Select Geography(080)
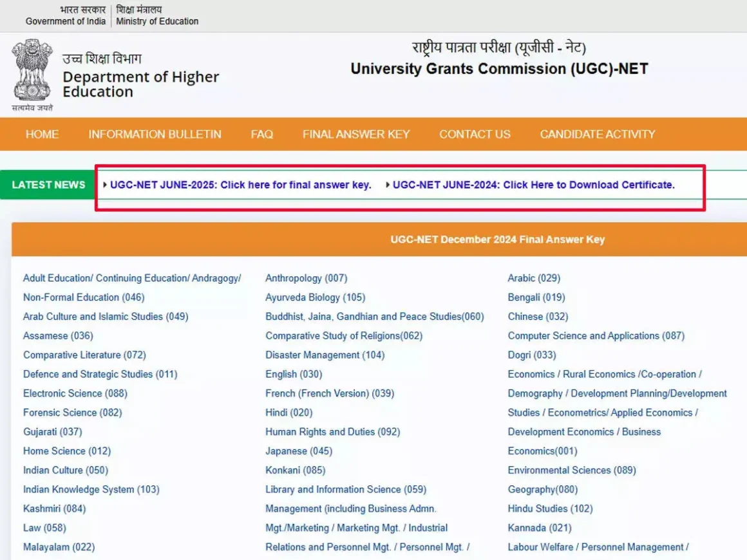 tap(543, 490)
